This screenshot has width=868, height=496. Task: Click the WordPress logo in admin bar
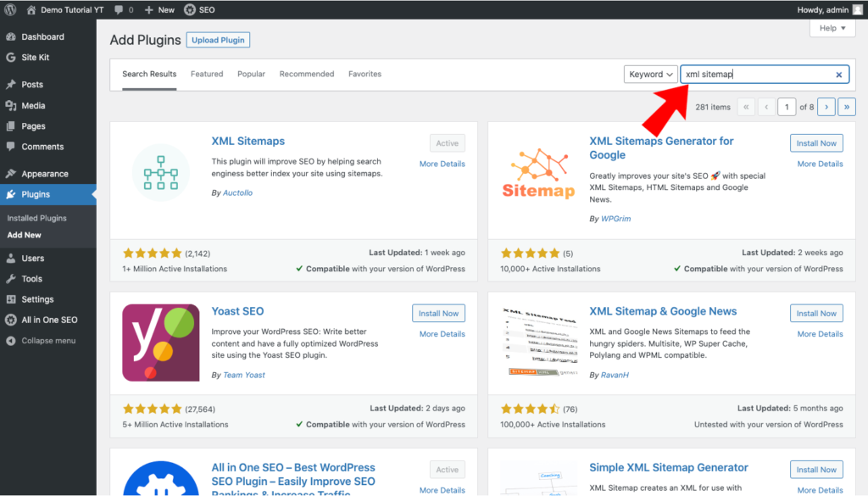[10, 10]
